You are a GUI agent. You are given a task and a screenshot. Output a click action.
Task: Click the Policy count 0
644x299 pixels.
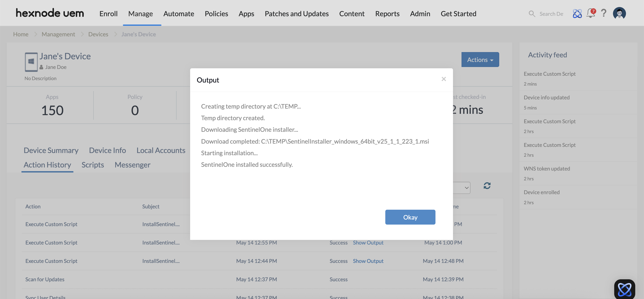click(x=135, y=110)
